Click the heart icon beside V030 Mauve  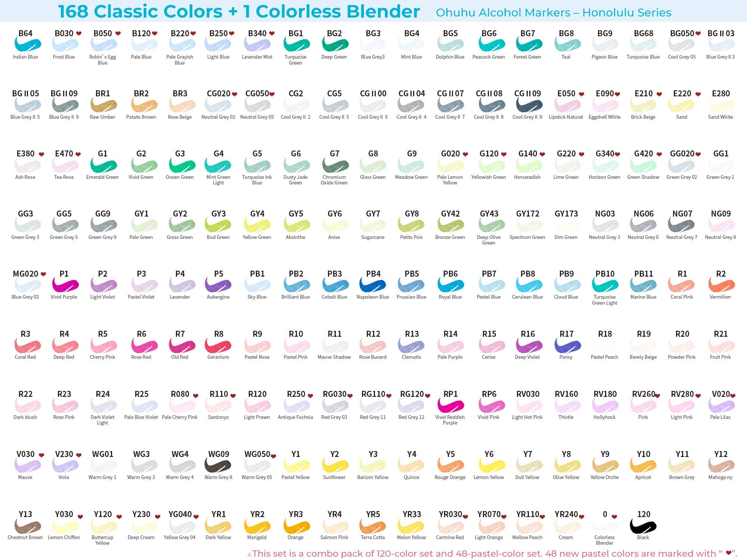pos(41,455)
